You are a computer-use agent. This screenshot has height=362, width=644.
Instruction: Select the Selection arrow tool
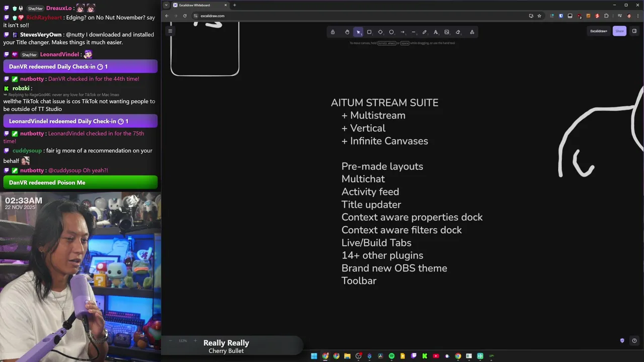point(358,32)
